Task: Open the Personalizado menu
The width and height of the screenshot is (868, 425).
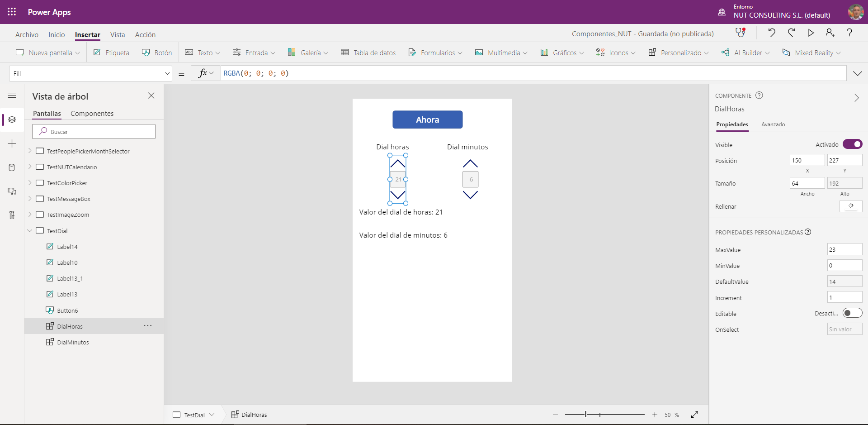Action: [678, 53]
